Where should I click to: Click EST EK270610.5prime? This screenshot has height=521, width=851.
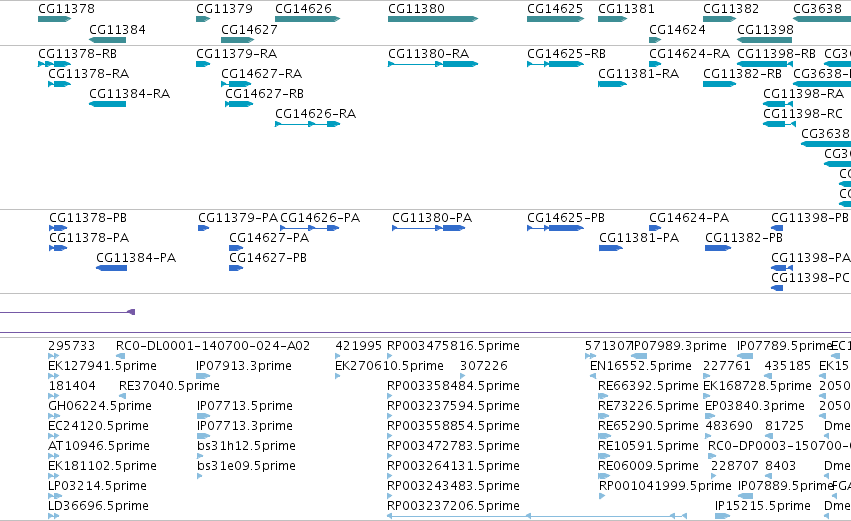pos(389,366)
